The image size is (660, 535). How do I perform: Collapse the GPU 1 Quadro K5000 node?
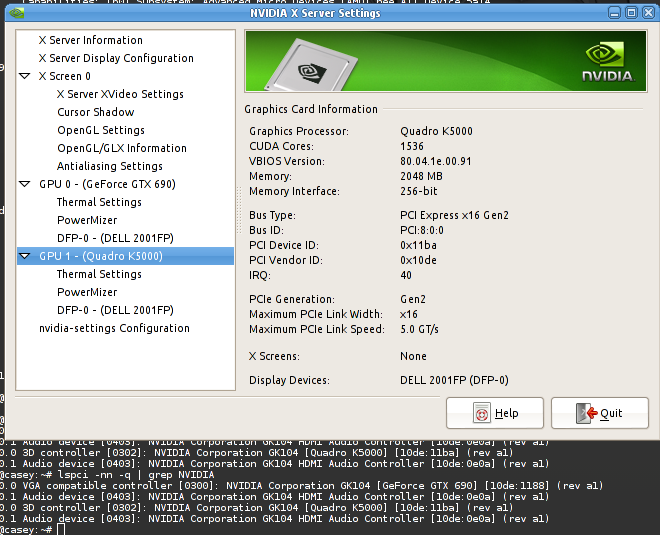point(26,256)
